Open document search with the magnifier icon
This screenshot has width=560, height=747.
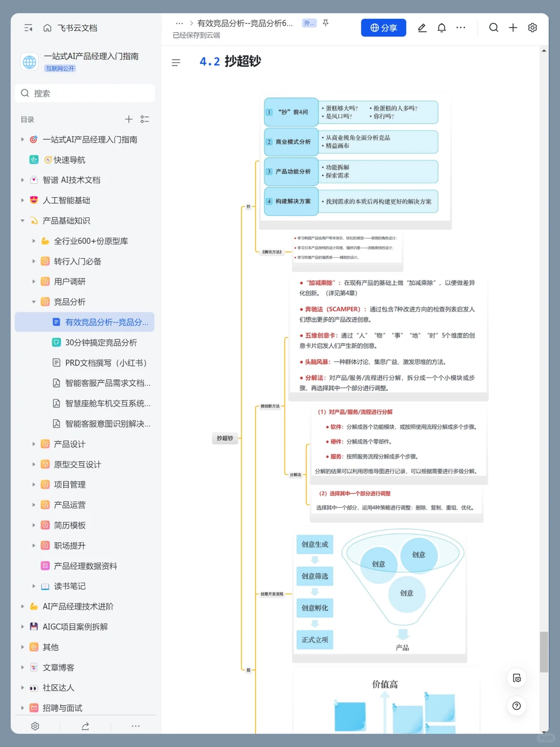click(493, 27)
